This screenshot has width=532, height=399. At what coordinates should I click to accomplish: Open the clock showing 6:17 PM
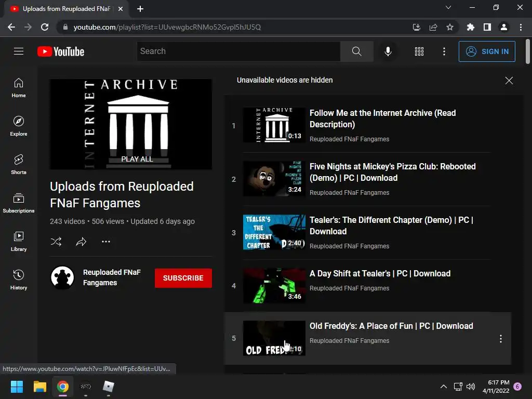(496, 387)
